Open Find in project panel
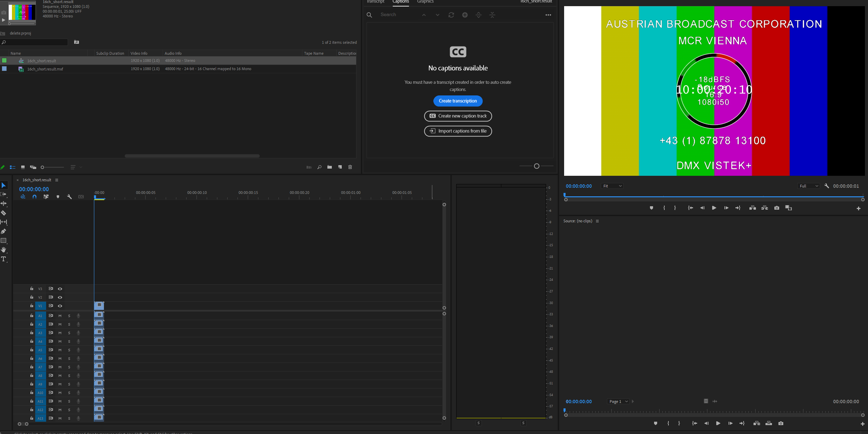Image resolution: width=868 pixels, height=434 pixels. (x=319, y=167)
